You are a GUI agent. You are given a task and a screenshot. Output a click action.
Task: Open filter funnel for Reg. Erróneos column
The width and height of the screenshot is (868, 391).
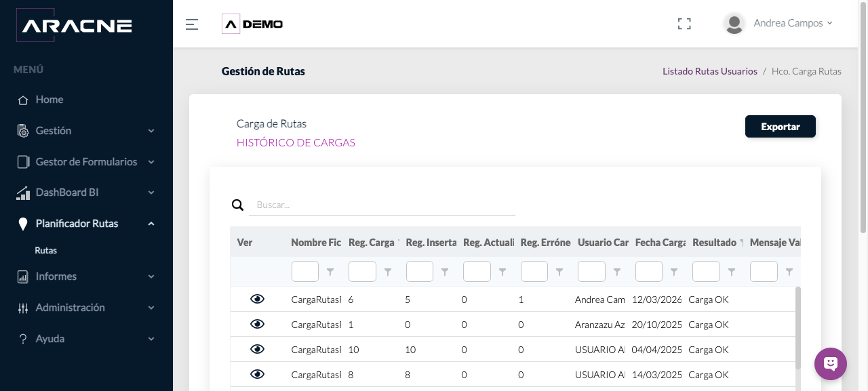[559, 272]
